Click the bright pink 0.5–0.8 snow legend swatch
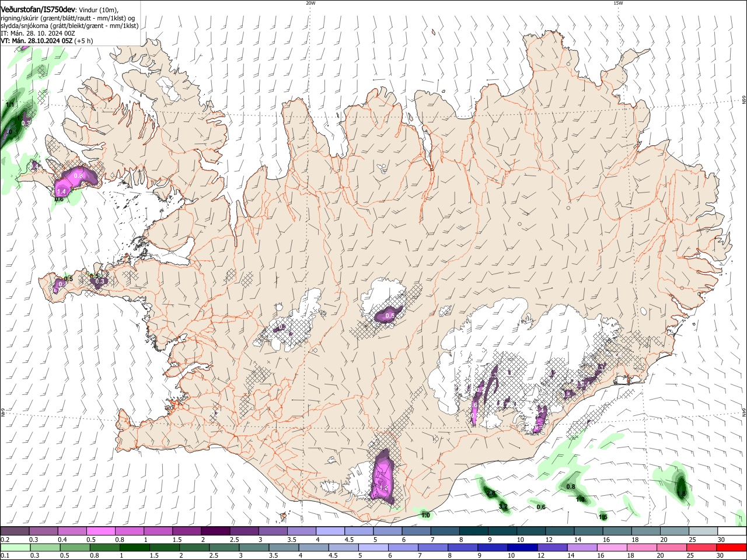 (x=100, y=531)
